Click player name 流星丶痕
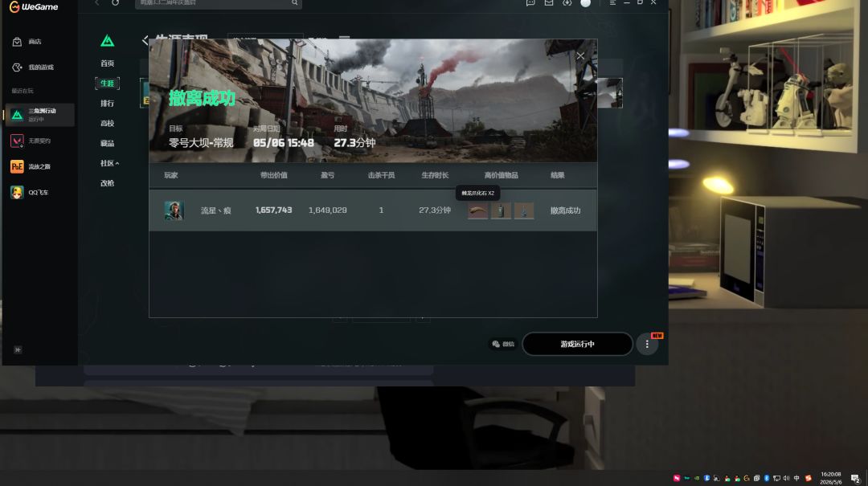868x486 pixels. (x=216, y=210)
